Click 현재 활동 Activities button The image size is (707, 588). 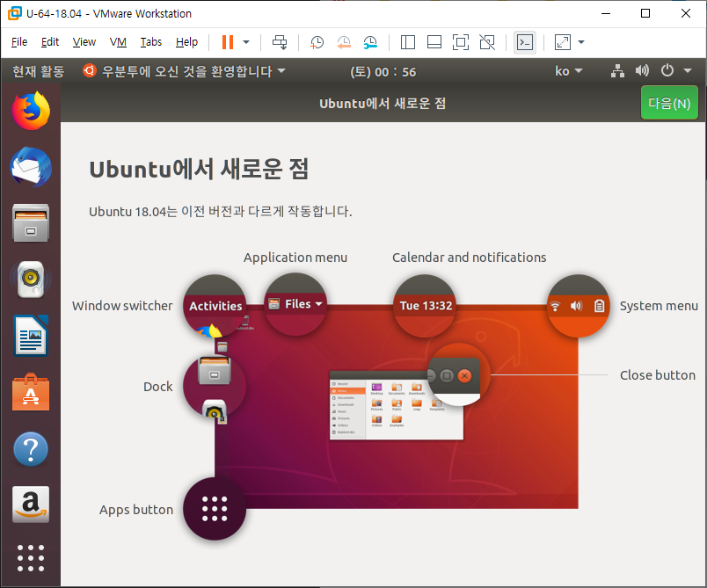click(x=39, y=71)
